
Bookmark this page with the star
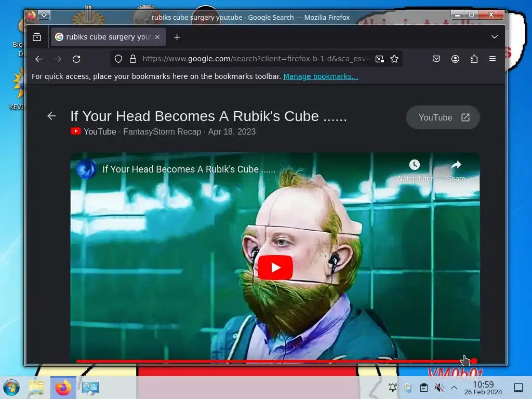pyautogui.click(x=394, y=59)
